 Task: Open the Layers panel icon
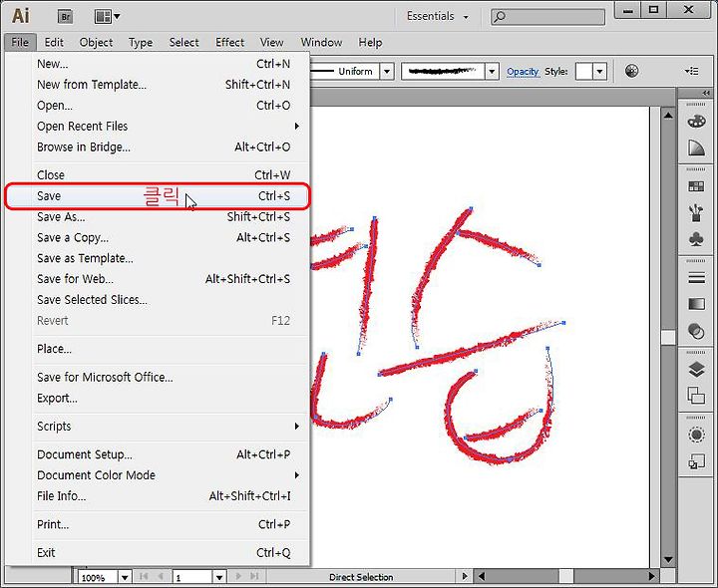(696, 370)
